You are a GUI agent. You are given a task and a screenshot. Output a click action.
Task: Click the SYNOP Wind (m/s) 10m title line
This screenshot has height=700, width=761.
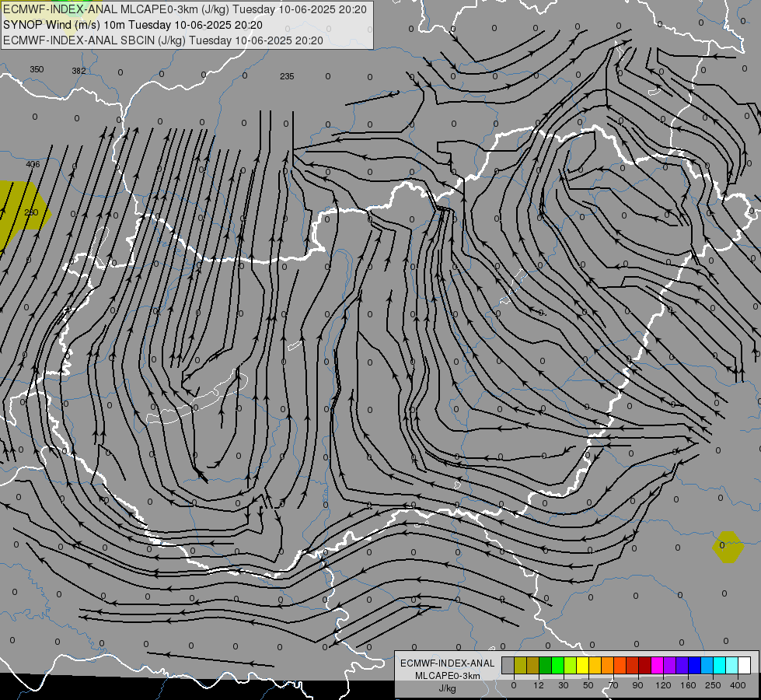tap(132, 25)
